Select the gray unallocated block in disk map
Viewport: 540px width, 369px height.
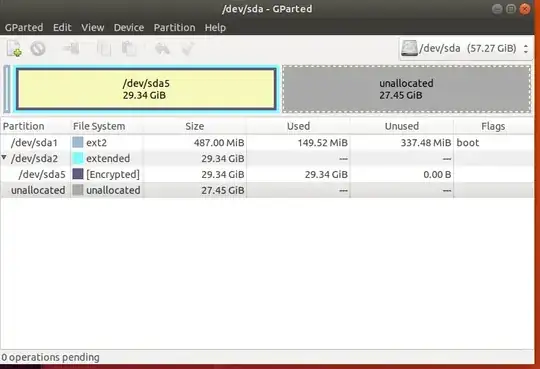click(x=406, y=89)
